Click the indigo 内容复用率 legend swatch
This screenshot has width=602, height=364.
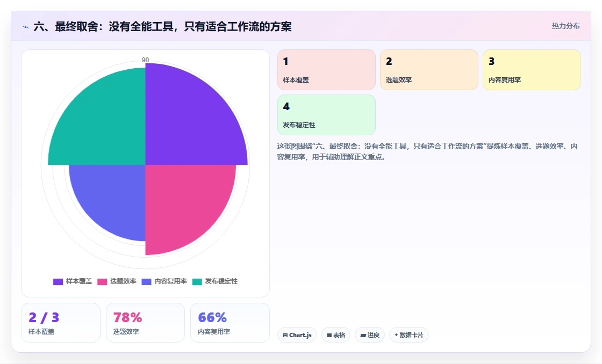[x=147, y=282]
